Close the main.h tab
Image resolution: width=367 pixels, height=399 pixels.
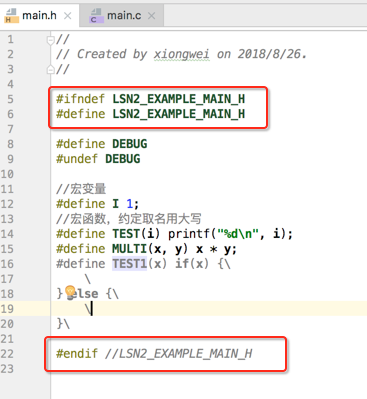coord(68,16)
